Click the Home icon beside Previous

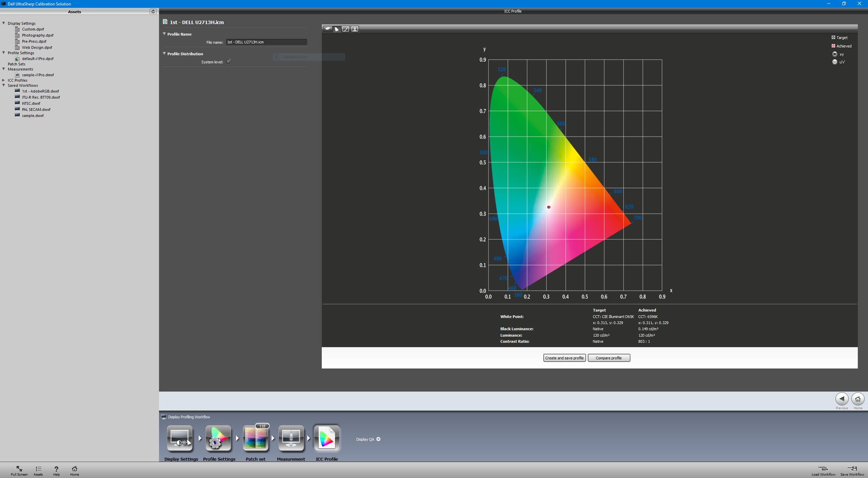tap(858, 399)
